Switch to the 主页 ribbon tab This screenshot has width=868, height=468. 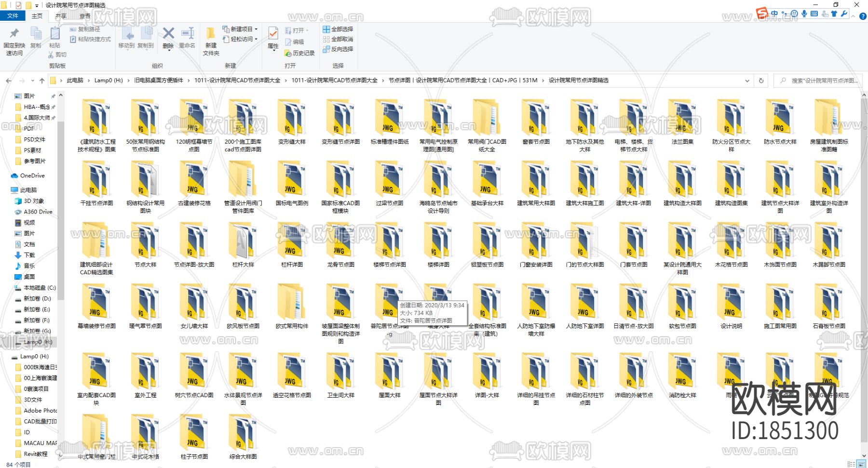click(37, 16)
